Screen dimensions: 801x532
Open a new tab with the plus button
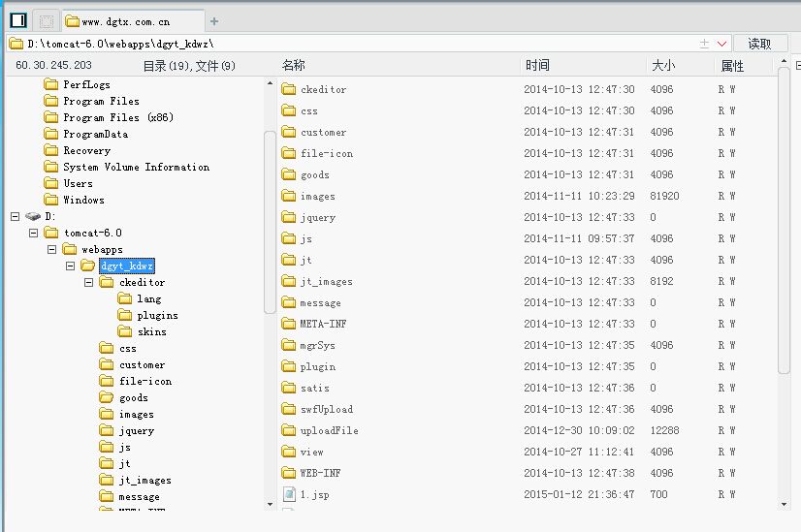point(214,21)
